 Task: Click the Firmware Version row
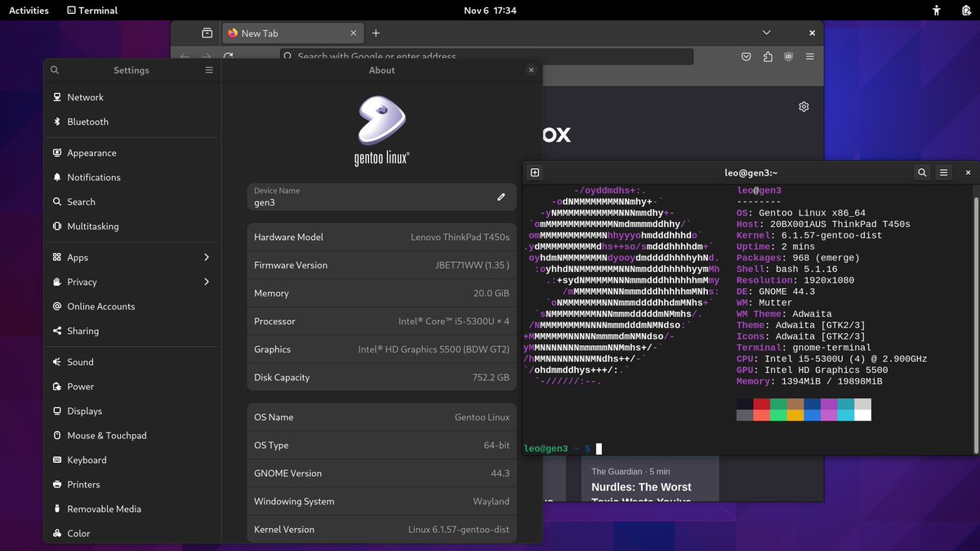pyautogui.click(x=382, y=265)
